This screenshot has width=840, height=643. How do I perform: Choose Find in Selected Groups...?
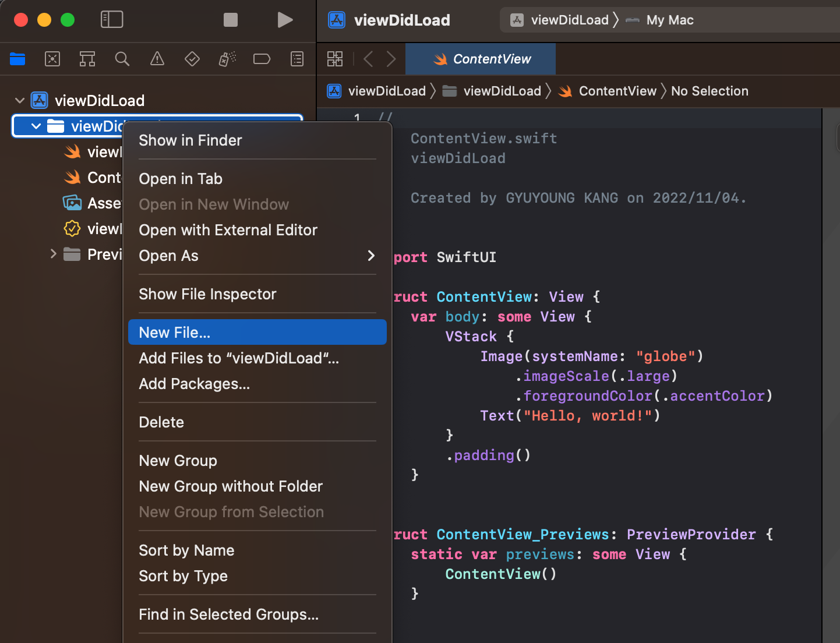[257, 614]
